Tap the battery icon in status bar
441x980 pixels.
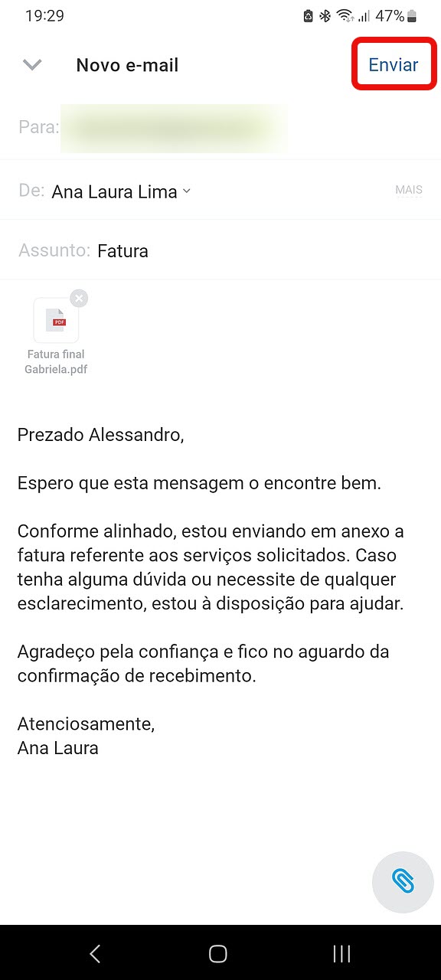pyautogui.click(x=413, y=15)
